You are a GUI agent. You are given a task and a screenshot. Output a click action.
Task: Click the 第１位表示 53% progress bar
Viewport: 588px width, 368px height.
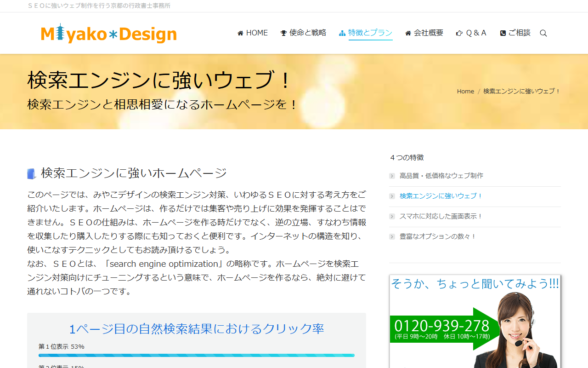click(197, 355)
